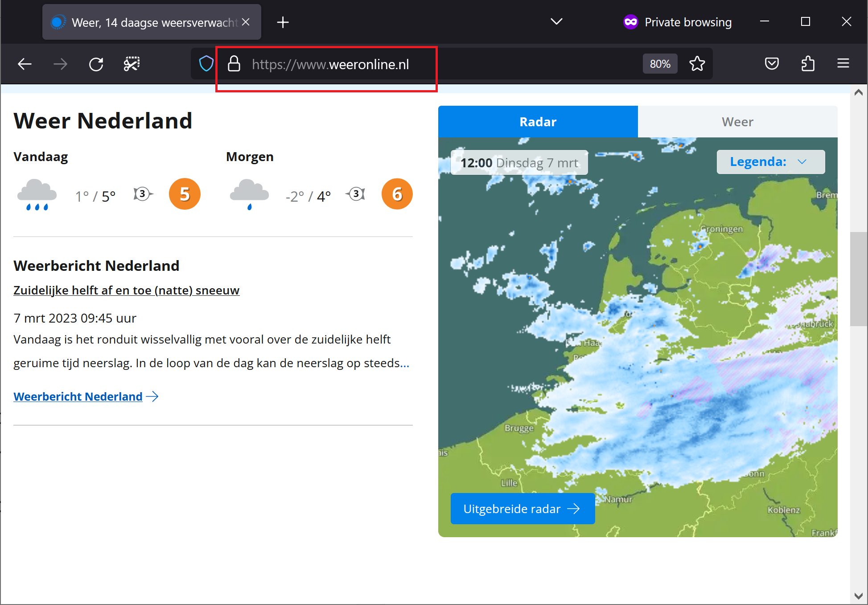Click the Weer Nederland heading
This screenshot has width=868, height=605.
tap(103, 121)
